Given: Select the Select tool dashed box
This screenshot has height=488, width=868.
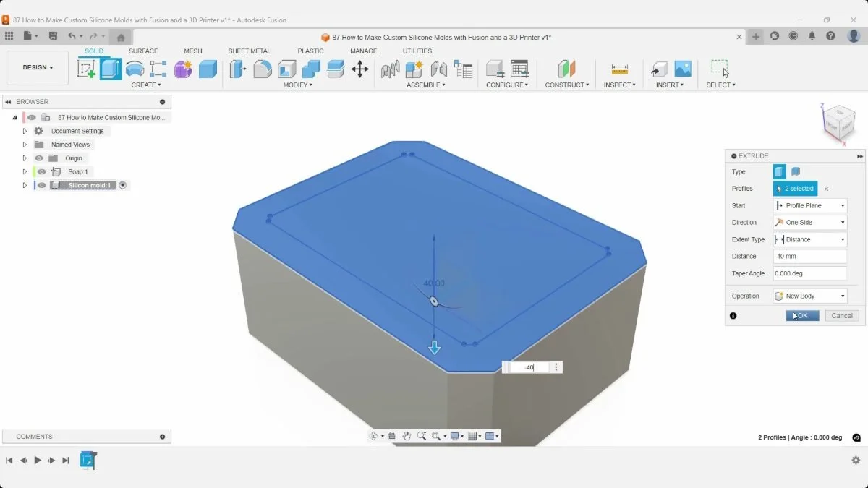Looking at the screenshot, I should [720, 69].
